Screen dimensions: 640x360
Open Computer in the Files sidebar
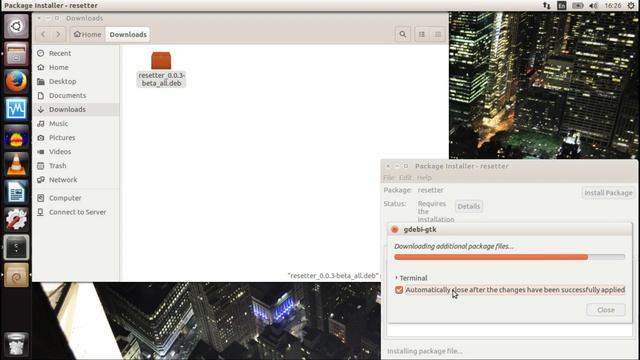(x=76, y=198)
